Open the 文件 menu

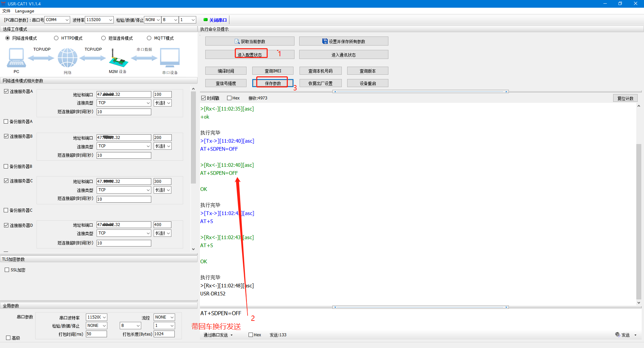pos(6,11)
